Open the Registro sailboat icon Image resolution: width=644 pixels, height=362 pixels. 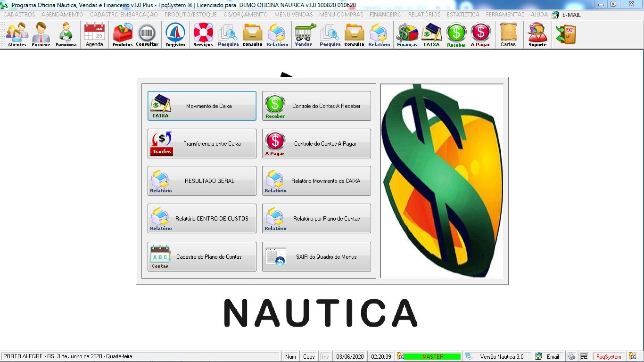pos(175,35)
